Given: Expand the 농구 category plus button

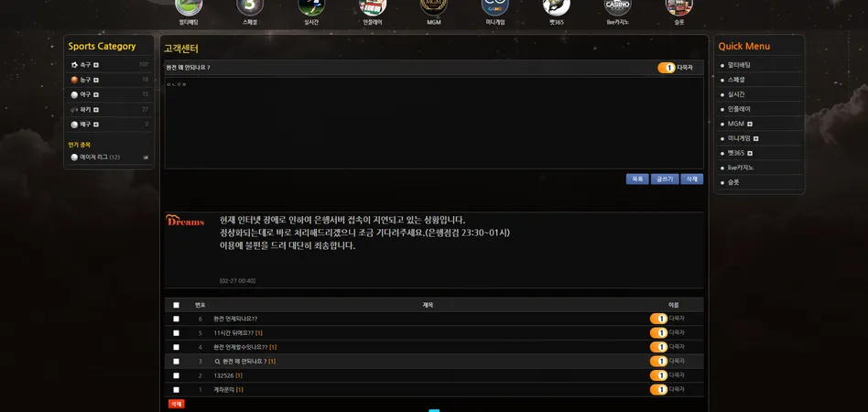Looking at the screenshot, I should (x=96, y=80).
